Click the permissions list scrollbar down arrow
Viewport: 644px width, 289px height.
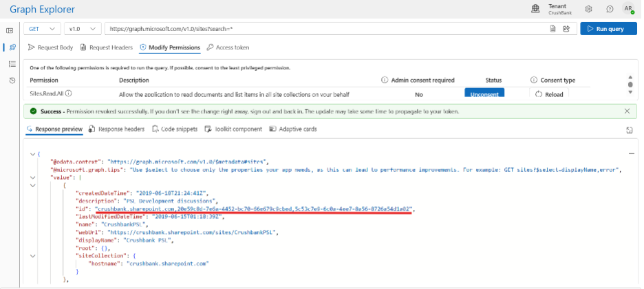(630, 92)
